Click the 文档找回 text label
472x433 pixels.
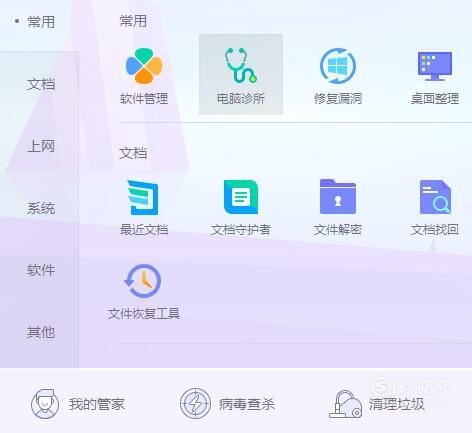point(435,230)
